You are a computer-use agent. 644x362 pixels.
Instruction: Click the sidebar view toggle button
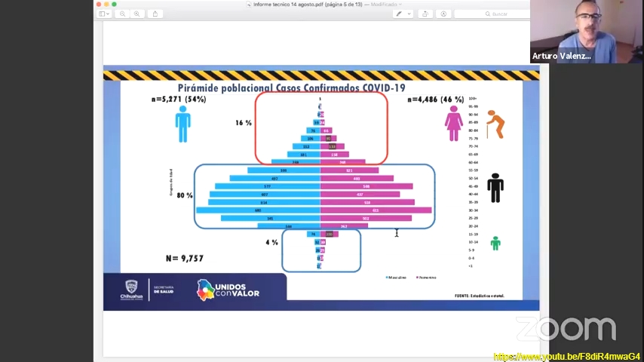coord(101,14)
